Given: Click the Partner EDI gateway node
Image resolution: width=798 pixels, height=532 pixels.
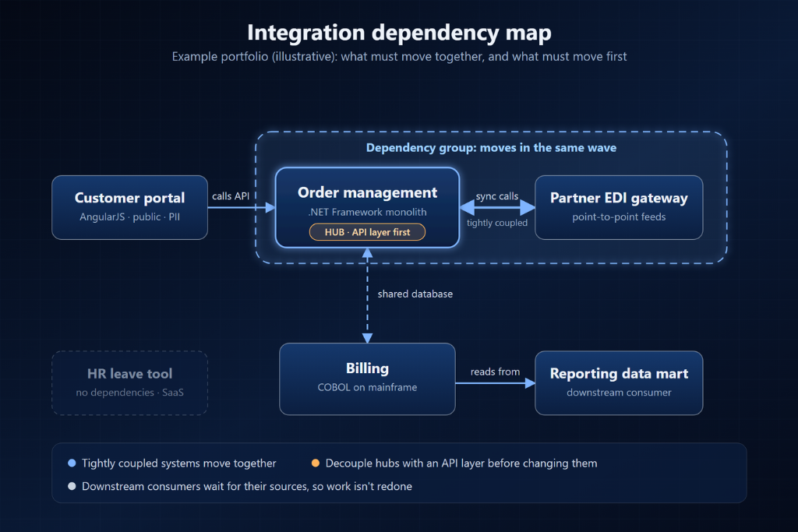Looking at the screenshot, I should (619, 207).
